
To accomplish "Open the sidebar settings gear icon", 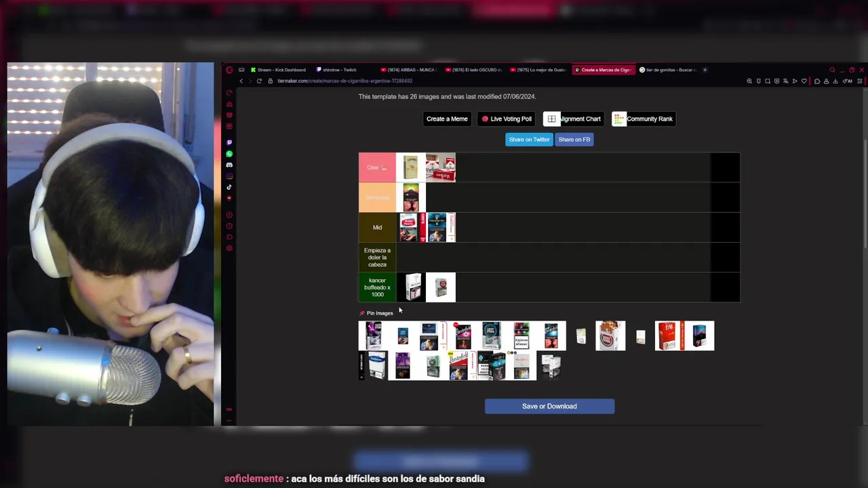I will click(x=229, y=248).
